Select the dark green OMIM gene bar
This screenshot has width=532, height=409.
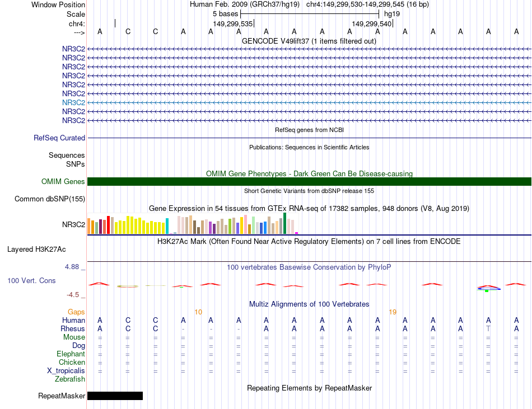click(x=309, y=182)
